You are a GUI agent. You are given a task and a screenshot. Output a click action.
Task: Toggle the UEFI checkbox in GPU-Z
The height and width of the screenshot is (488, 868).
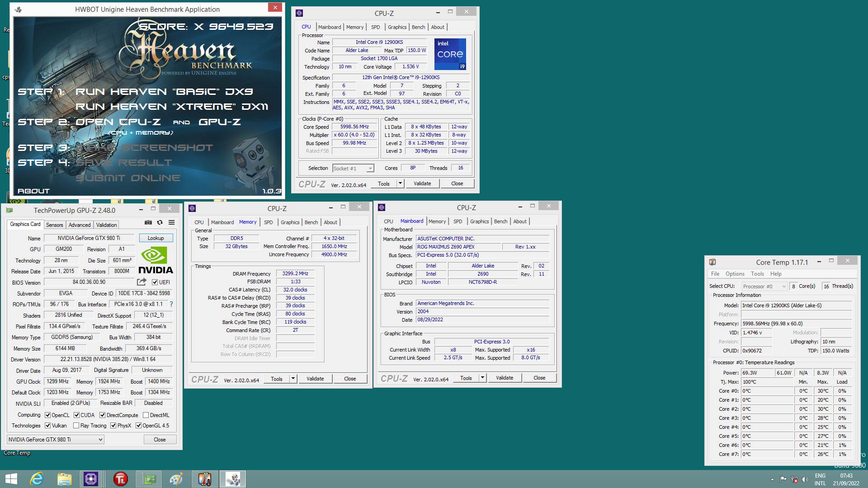[x=155, y=282]
